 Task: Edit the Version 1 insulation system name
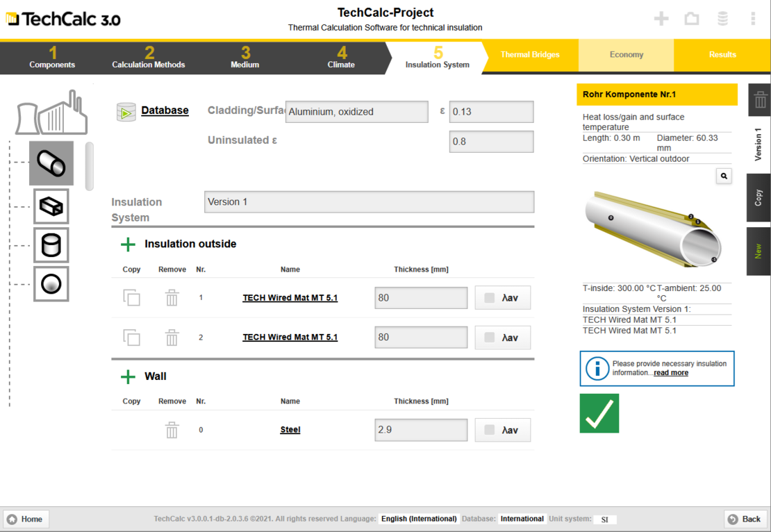click(x=370, y=202)
